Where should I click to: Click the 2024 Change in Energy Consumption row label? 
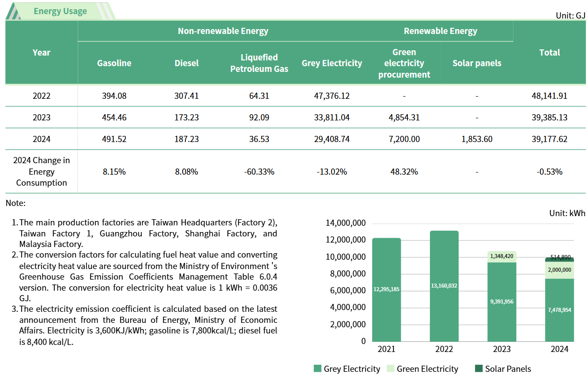[x=41, y=172]
